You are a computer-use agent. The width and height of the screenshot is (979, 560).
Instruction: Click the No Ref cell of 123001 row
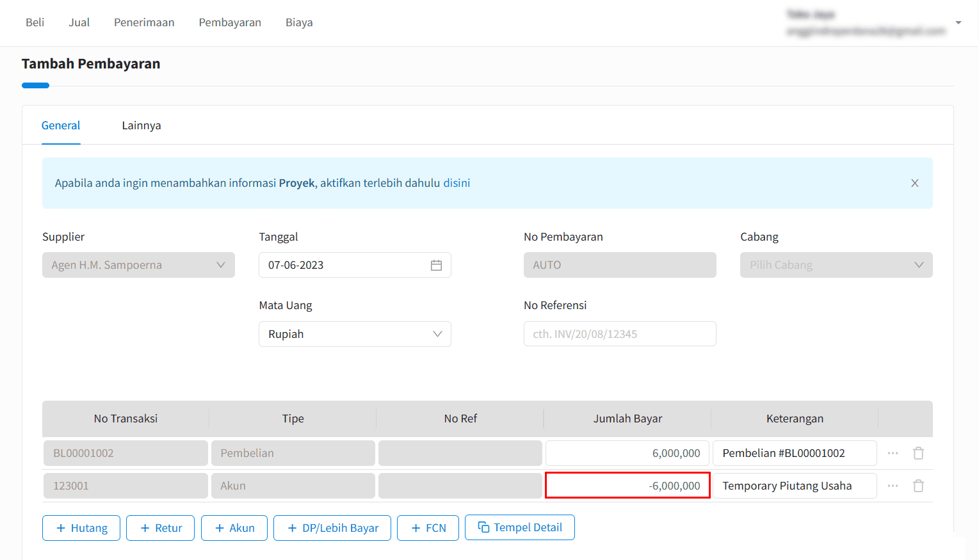click(460, 486)
